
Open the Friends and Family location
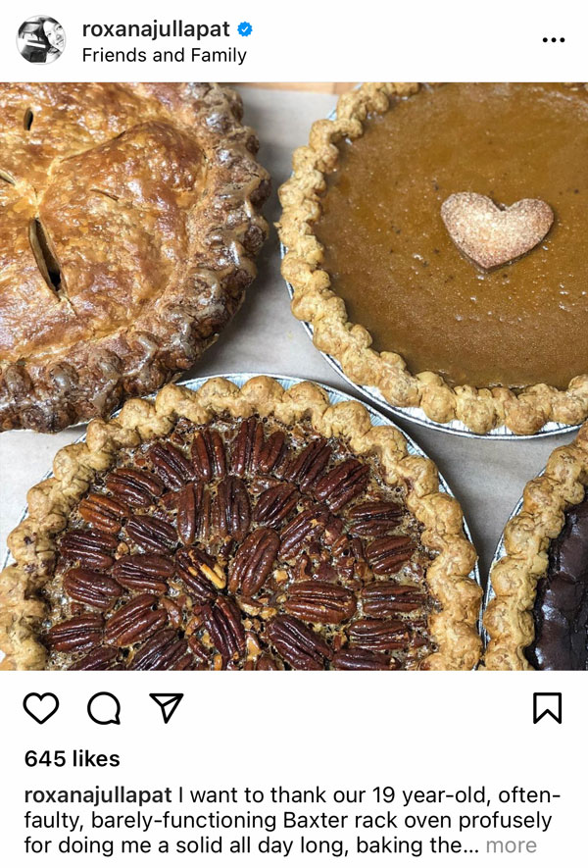165,55
